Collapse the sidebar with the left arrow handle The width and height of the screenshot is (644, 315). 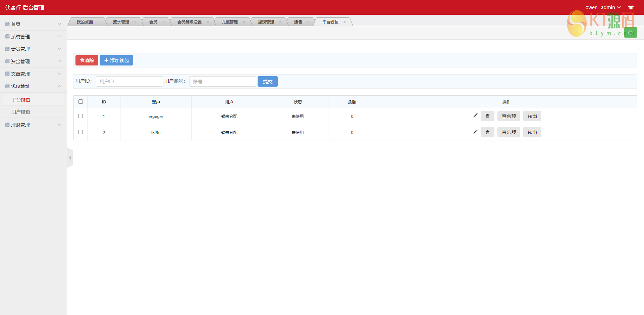click(x=70, y=157)
